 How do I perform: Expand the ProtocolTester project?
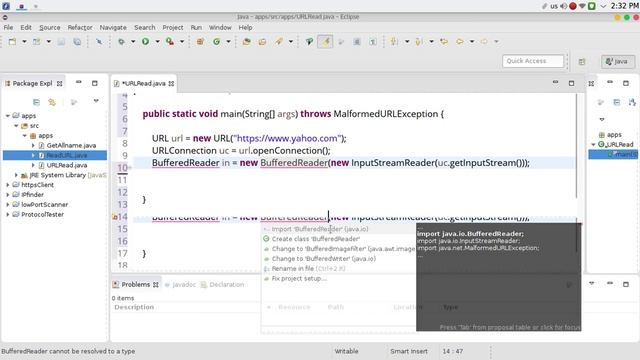pos(8,214)
